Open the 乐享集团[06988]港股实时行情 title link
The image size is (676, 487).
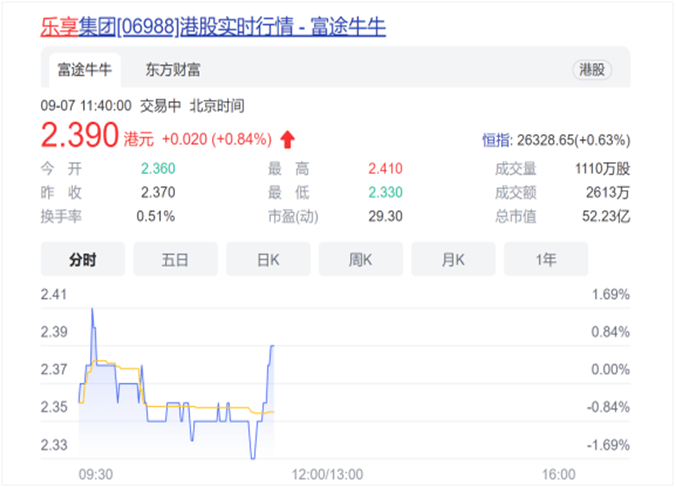pos(213,27)
